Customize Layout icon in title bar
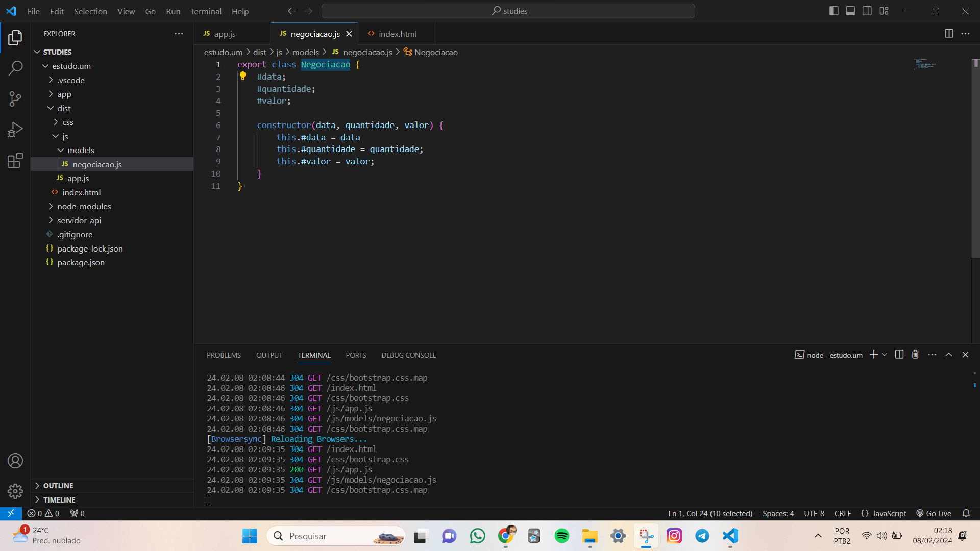 coord(884,11)
